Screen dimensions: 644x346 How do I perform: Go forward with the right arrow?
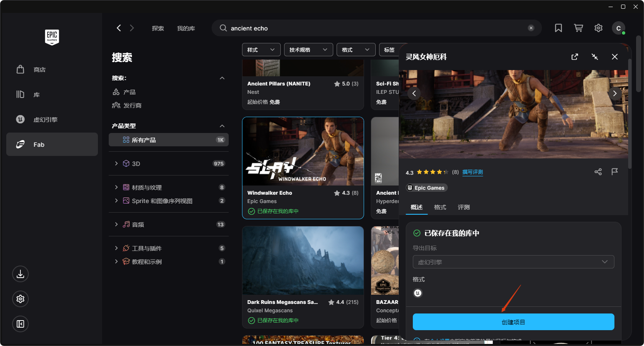[132, 28]
